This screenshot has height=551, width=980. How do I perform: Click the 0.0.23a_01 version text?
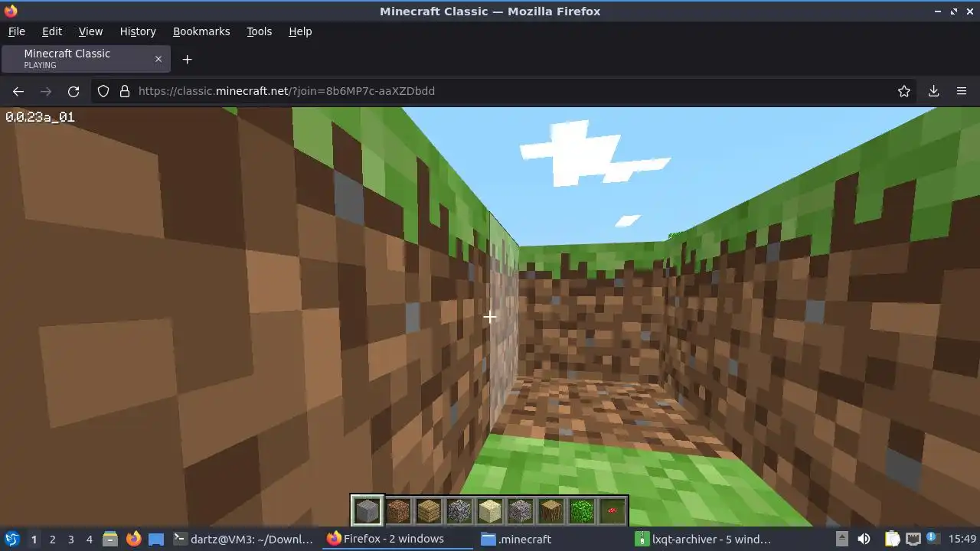40,117
